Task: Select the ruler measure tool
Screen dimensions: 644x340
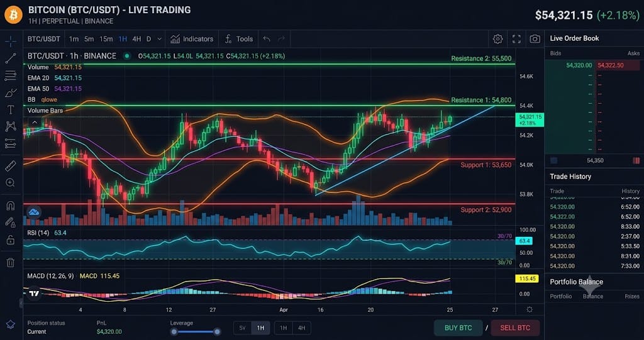Action: coord(11,166)
